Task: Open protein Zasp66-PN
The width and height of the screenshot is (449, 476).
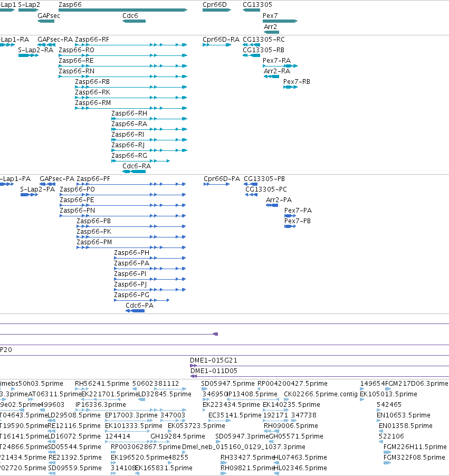Action: click(x=78, y=211)
